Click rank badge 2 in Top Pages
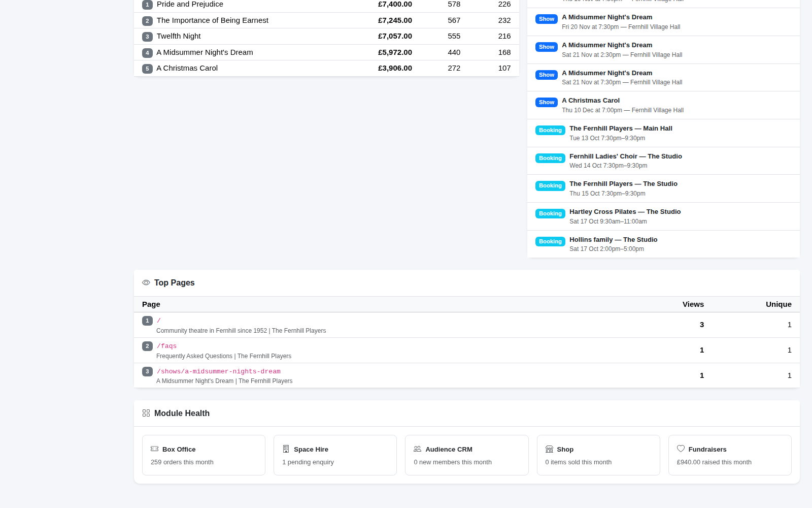 pos(147,346)
